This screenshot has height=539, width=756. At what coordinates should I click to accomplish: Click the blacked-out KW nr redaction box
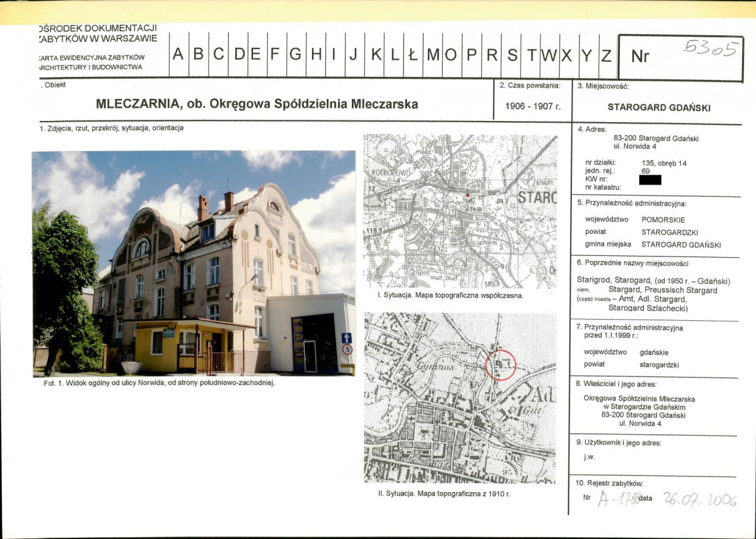point(649,180)
